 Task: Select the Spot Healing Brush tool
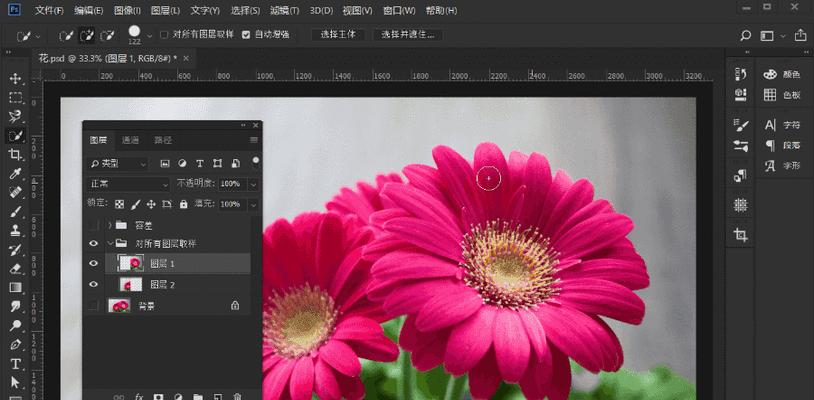tap(15, 192)
